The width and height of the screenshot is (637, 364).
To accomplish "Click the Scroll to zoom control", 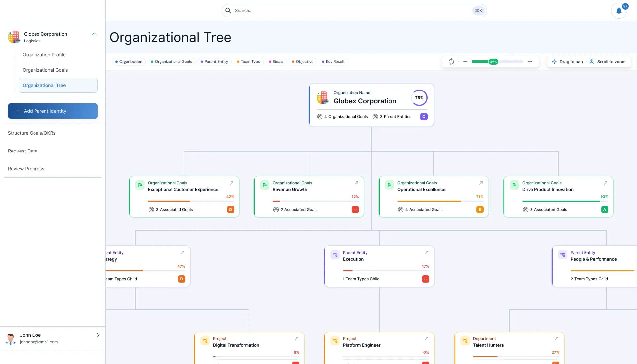I will (x=607, y=62).
